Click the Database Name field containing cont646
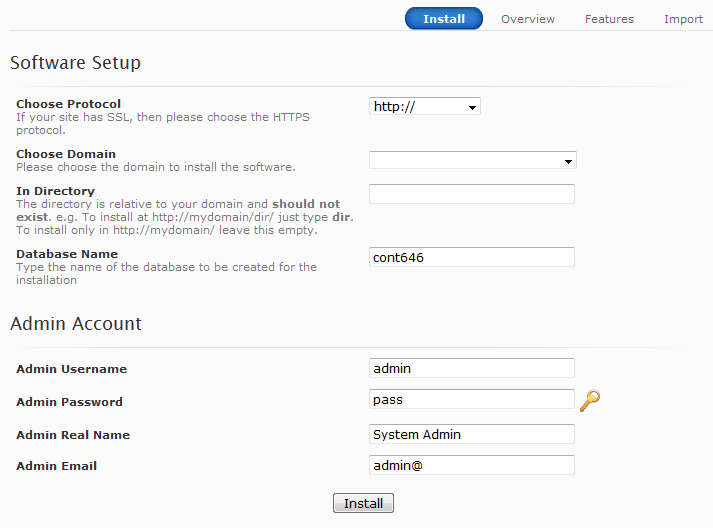This screenshot has height=528, width=713. pyautogui.click(x=472, y=257)
